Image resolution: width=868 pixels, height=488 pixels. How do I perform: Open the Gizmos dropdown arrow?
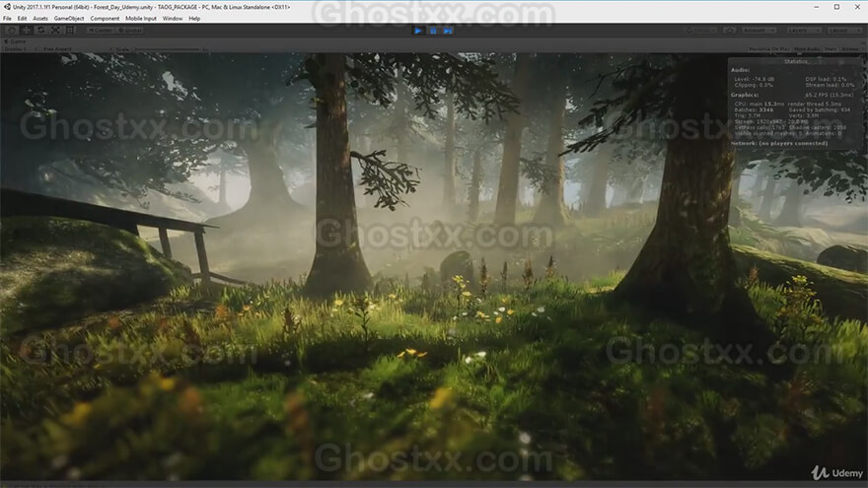[862, 48]
